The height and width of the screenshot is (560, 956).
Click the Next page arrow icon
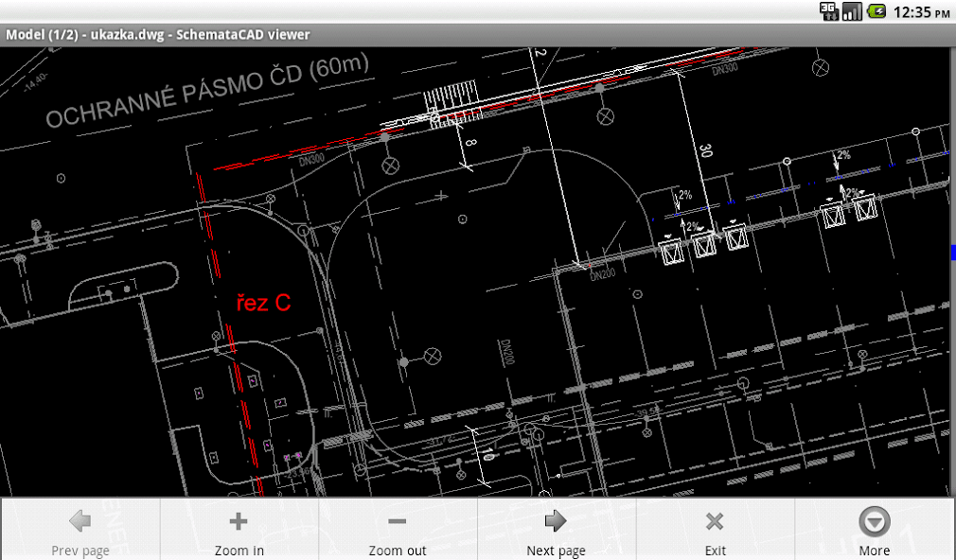(x=556, y=519)
